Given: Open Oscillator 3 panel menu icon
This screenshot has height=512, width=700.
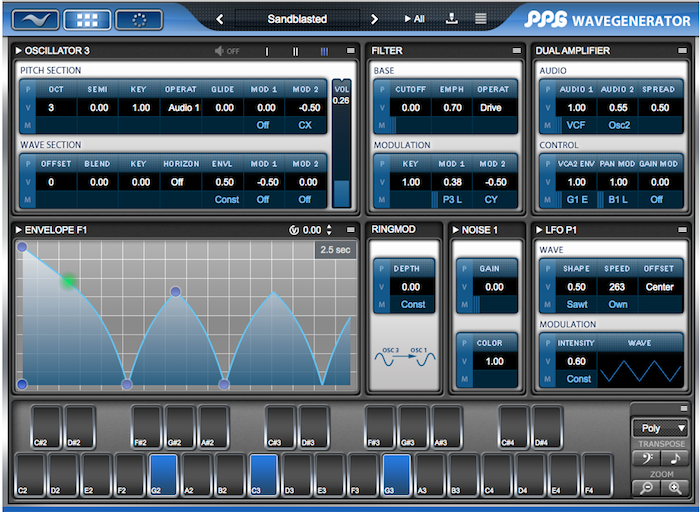Looking at the screenshot, I should pyautogui.click(x=350, y=51).
